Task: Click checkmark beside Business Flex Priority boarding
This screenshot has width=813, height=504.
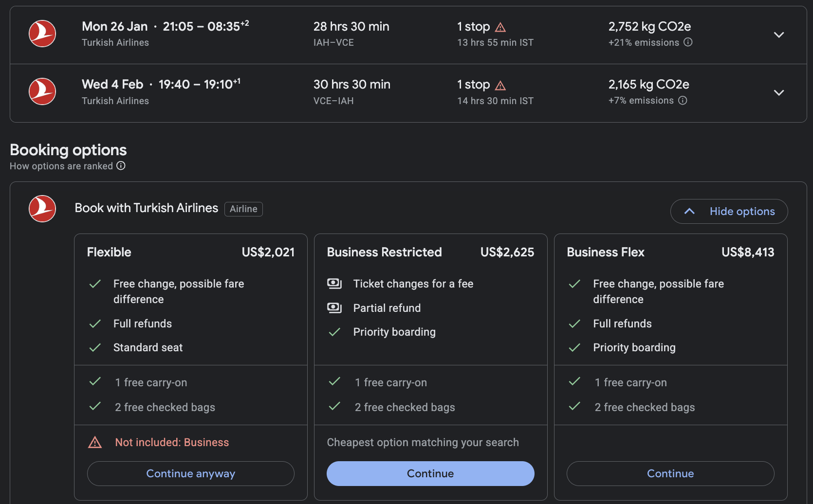Action: point(574,347)
